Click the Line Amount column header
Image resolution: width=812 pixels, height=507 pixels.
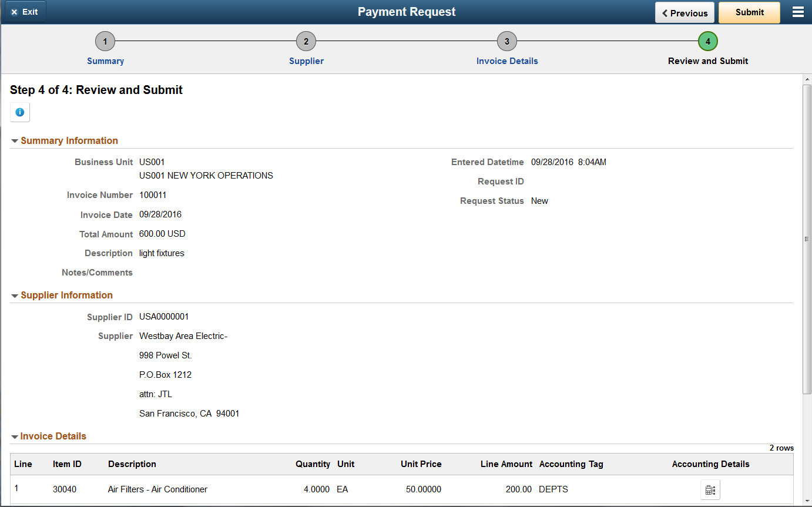506,464
